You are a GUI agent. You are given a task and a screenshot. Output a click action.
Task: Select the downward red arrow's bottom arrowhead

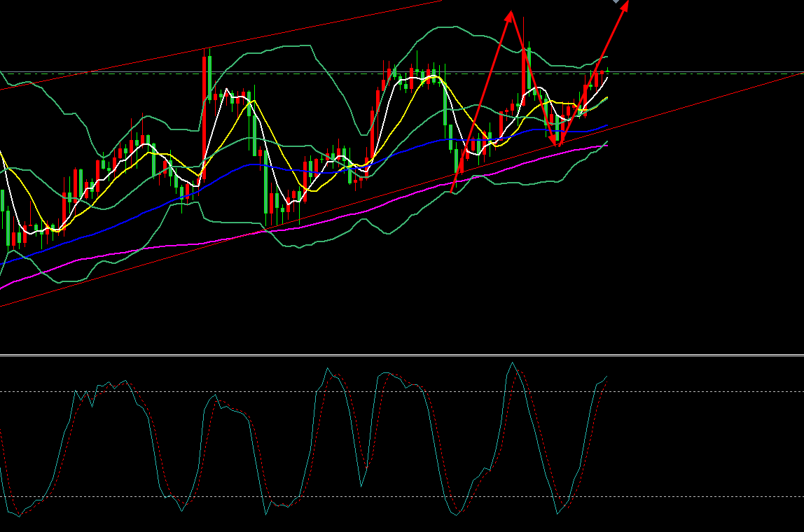(558, 143)
